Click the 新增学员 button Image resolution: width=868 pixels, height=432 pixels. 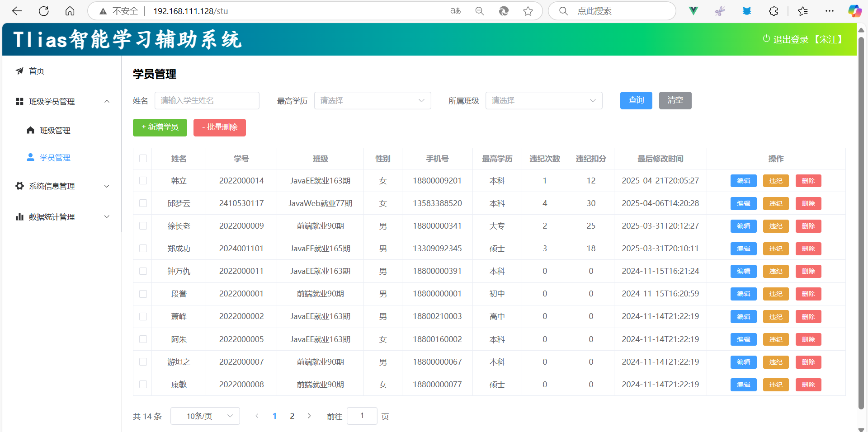click(x=160, y=127)
